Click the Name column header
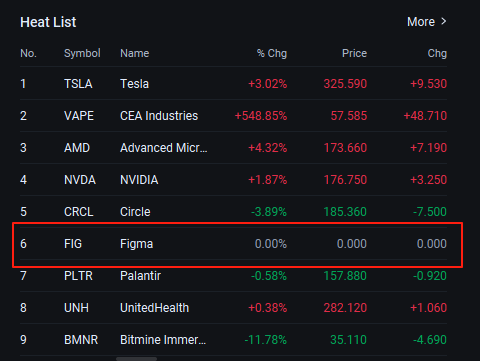Screen dimensions: 480x361 click(134, 53)
